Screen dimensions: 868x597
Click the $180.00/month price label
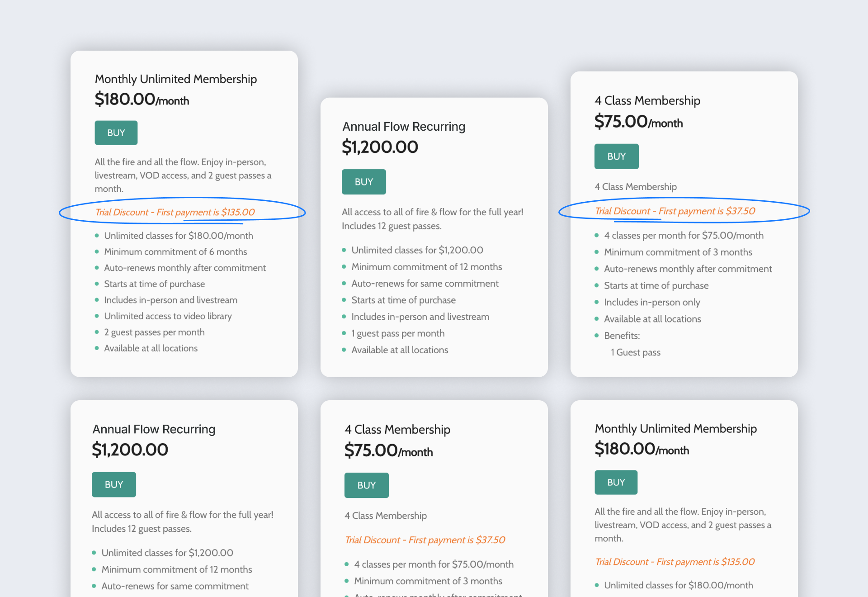pos(142,99)
